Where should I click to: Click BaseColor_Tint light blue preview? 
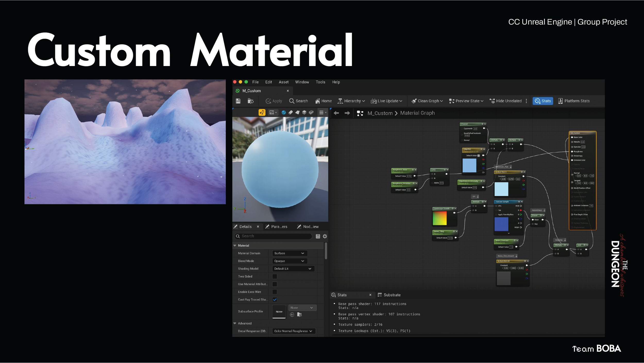(x=501, y=189)
